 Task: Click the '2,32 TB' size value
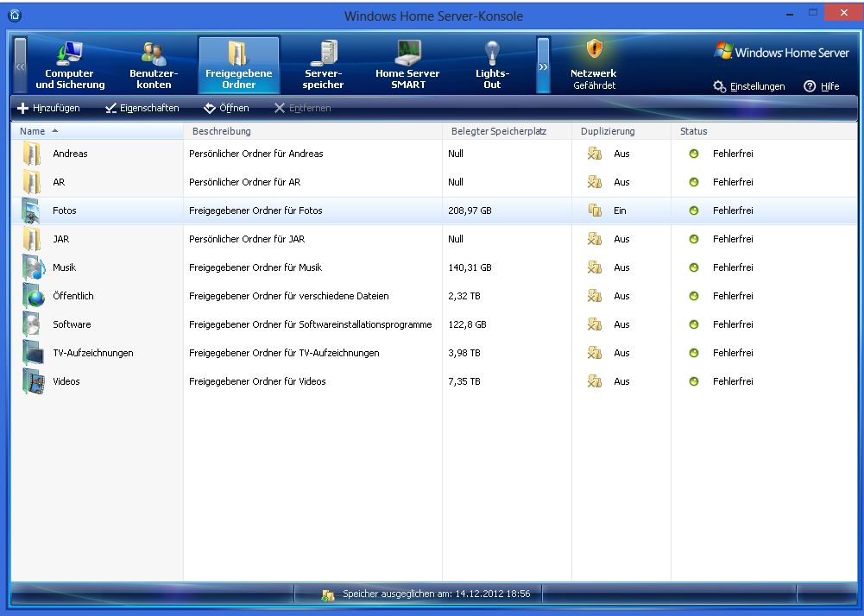[x=464, y=296]
